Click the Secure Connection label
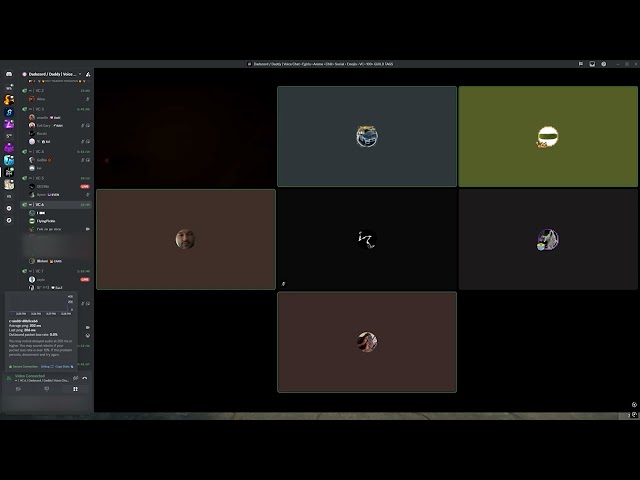Screen dimensions: 640x480 click(23, 367)
